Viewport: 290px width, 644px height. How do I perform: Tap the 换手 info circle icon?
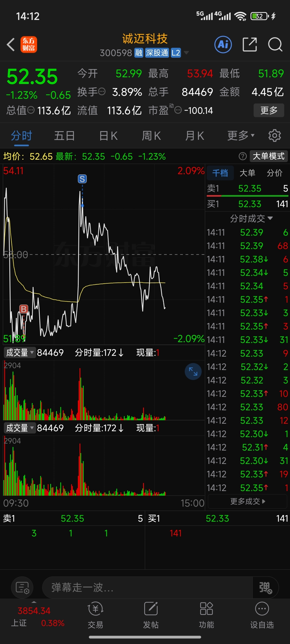[x=102, y=92]
